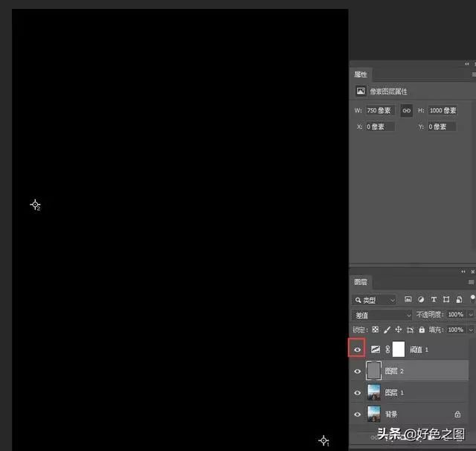Click the lock all padlock icon
This screenshot has width=476, height=451.
(x=422, y=330)
